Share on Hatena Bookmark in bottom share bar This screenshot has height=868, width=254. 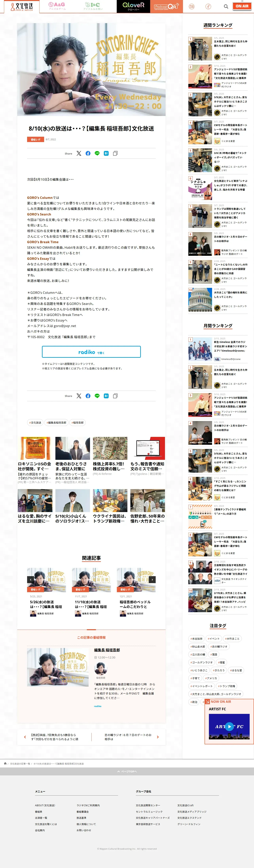click(x=106, y=396)
